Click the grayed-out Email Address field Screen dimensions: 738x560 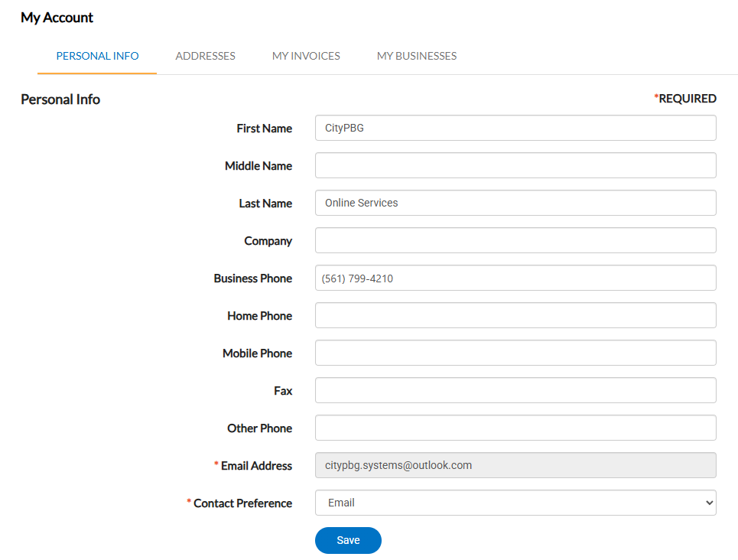(515, 465)
